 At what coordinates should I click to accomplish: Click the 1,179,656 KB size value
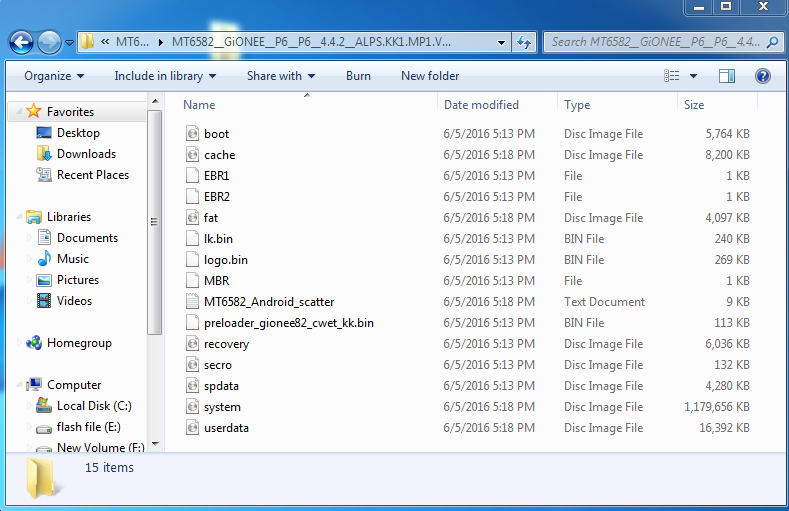717,407
